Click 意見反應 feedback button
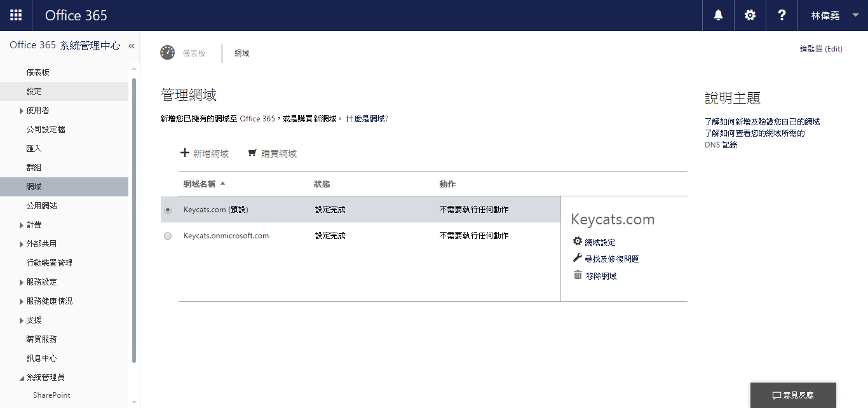 [793, 395]
